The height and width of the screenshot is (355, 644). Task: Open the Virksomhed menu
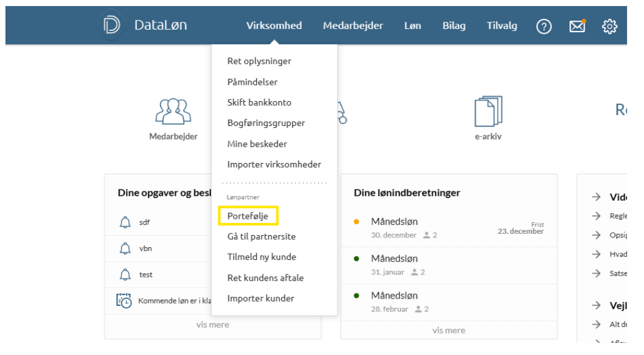(274, 25)
